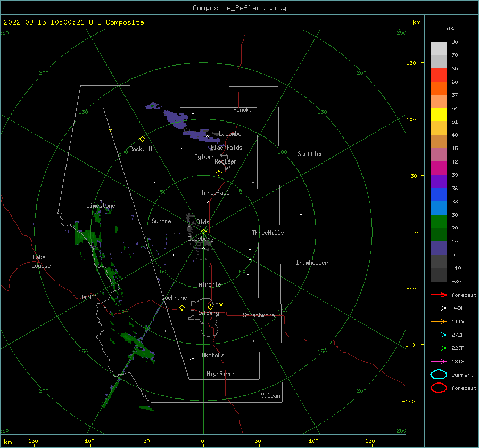Viewport: 479px width, 448px height.
Task: Click the Calgary city label
Action: 208,313
